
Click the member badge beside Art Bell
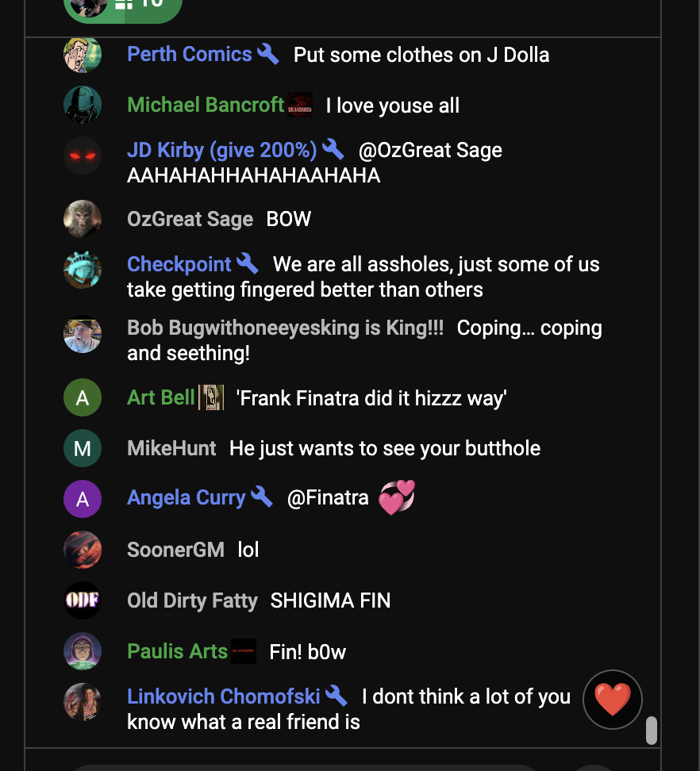[x=211, y=397]
